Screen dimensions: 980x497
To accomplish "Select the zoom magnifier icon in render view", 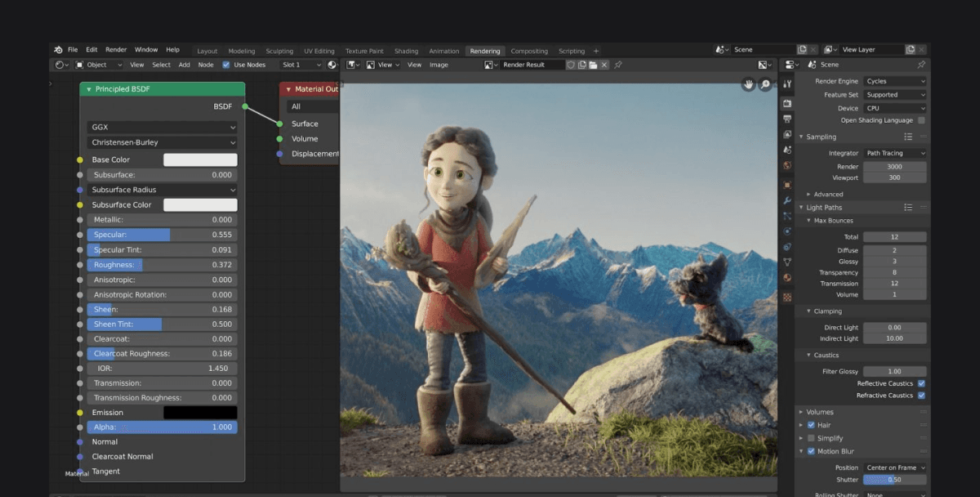I will pos(765,85).
